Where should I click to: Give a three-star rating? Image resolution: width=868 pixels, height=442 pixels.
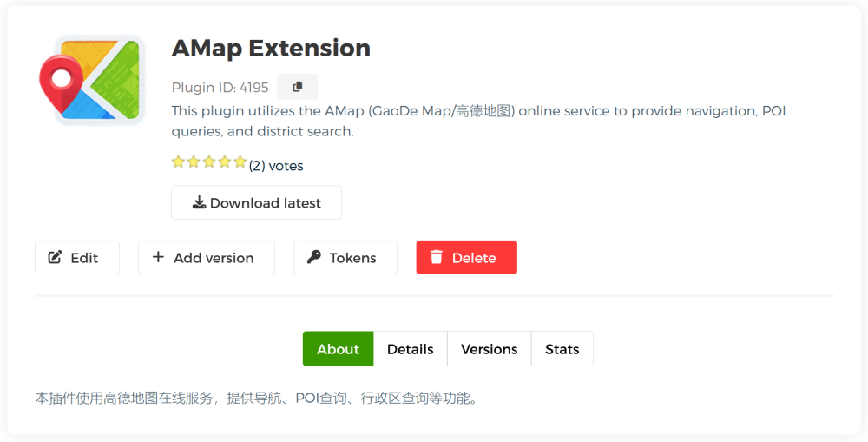pos(209,162)
